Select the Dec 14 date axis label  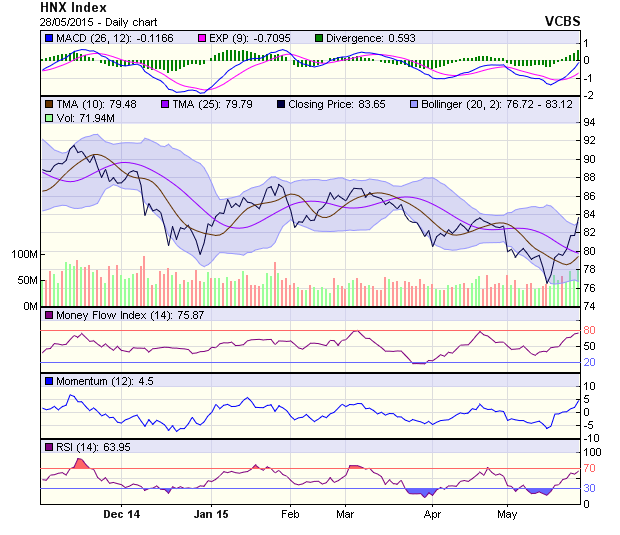[121, 514]
